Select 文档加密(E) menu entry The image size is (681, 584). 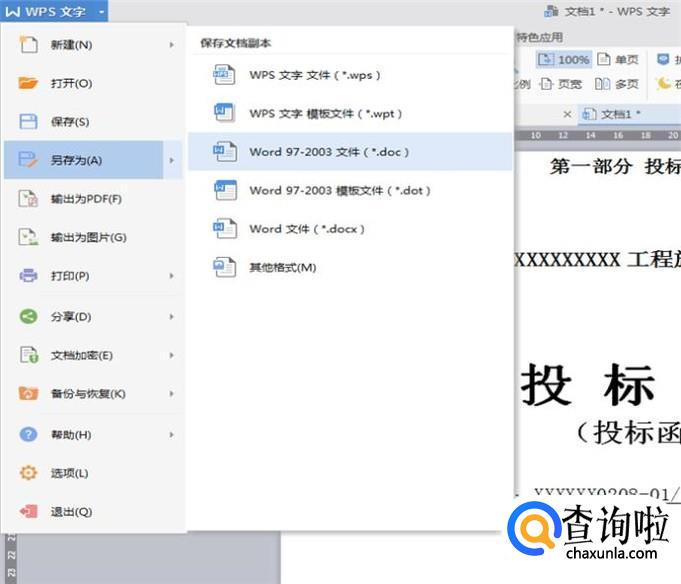[x=93, y=355]
